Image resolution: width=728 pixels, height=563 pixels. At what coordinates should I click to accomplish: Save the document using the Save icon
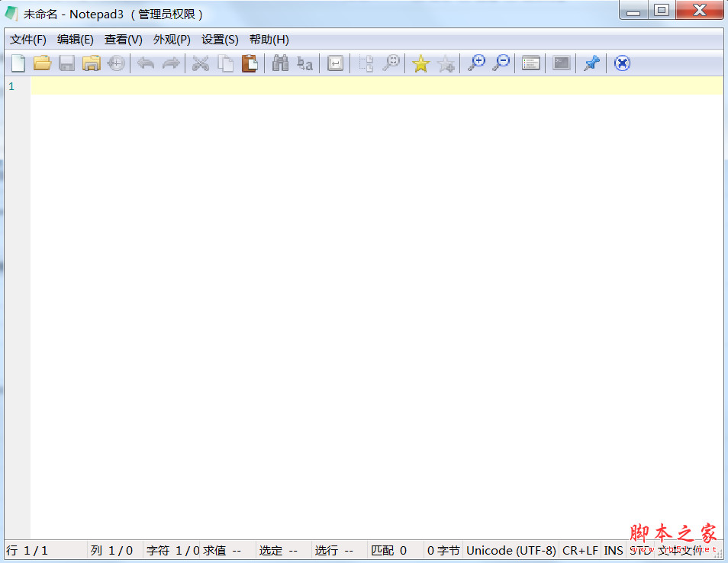(66, 63)
